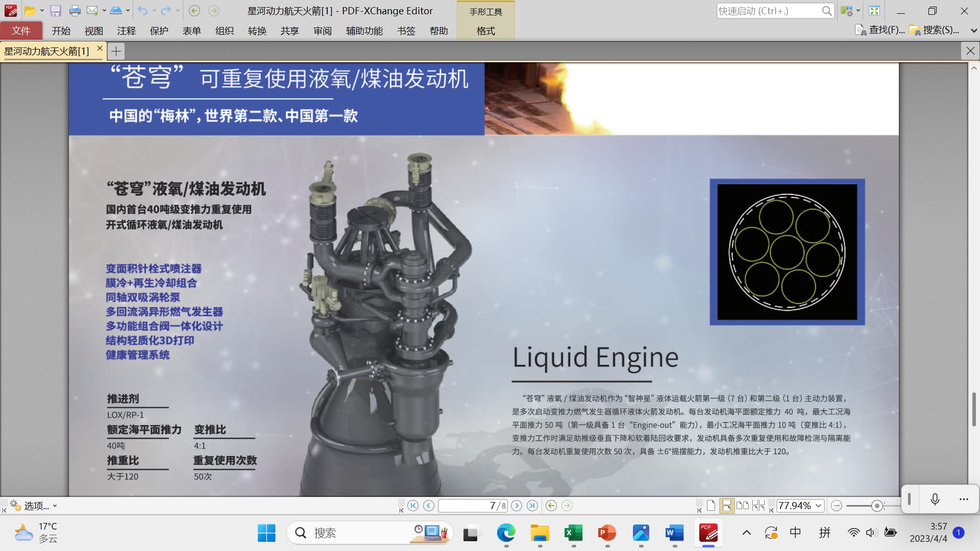Click the Scan document icon

(116, 11)
